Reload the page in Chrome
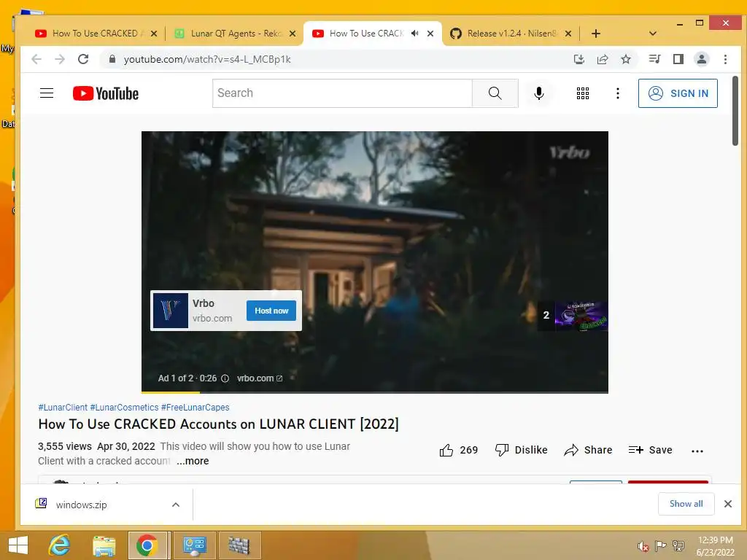The image size is (747, 560). [x=83, y=59]
